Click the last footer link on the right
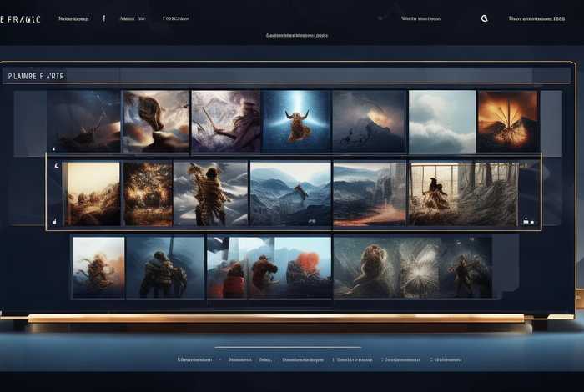Image resolution: width=584 pixels, height=392 pixels. click(447, 359)
